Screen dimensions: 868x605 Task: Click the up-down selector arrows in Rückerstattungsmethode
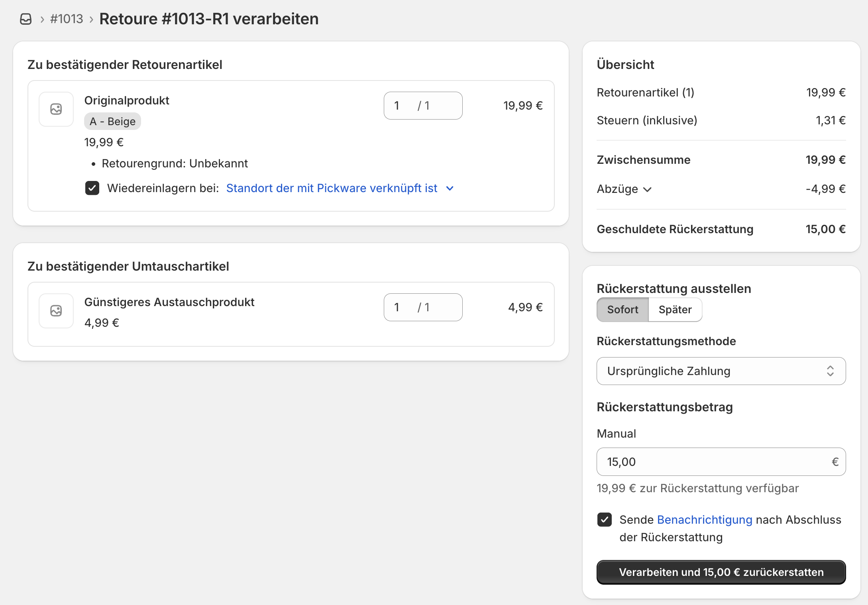[x=830, y=371]
